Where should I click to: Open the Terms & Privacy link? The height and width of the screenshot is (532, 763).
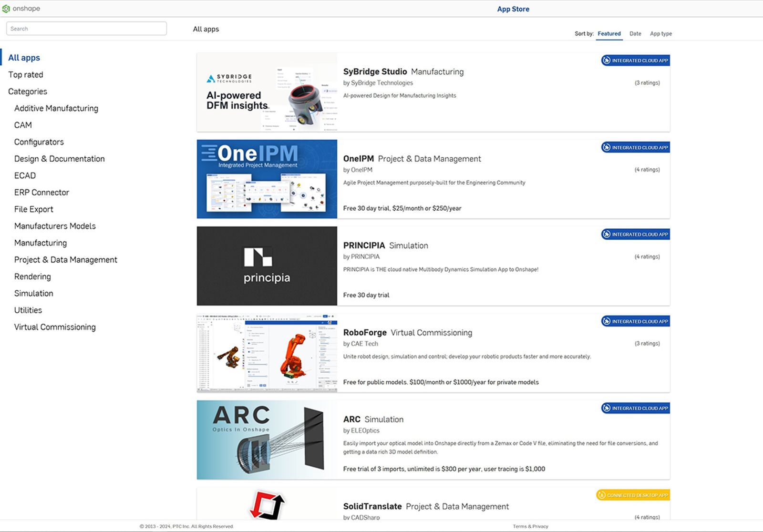[x=530, y=526]
